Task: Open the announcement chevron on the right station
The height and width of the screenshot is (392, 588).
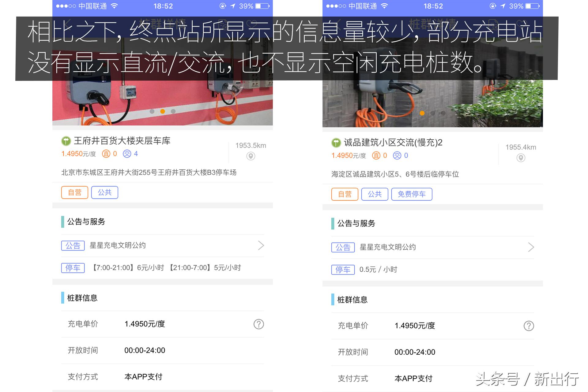Action: pyautogui.click(x=531, y=247)
